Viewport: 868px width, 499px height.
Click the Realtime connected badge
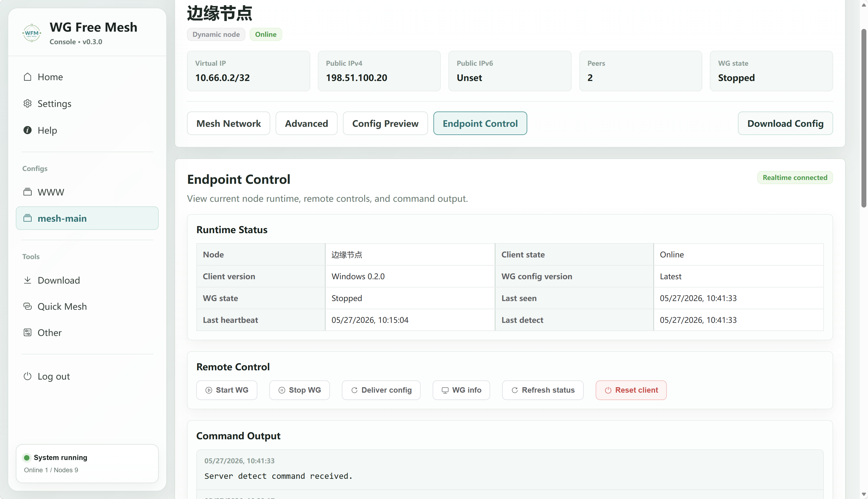795,178
